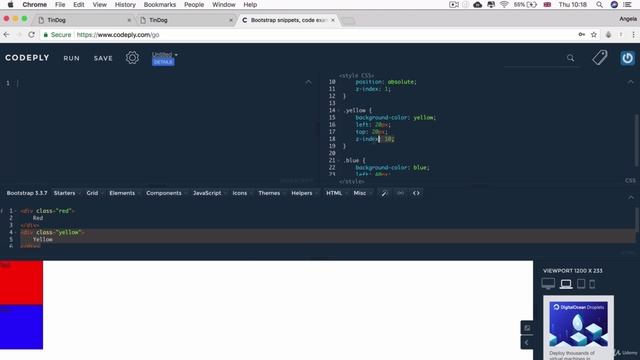This screenshot has height=360, width=640.
Task: Click the droplet extension icon in Chrome
Action: click(x=608, y=35)
